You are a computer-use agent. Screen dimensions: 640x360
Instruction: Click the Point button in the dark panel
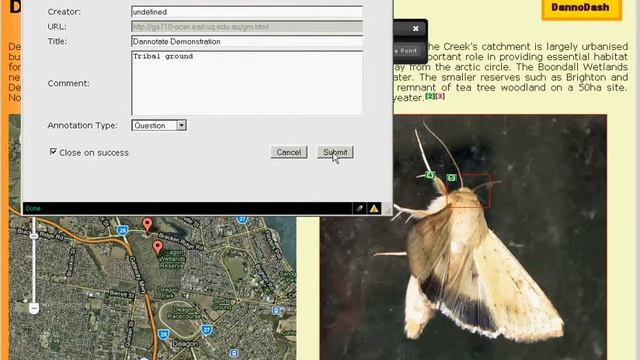[408, 51]
